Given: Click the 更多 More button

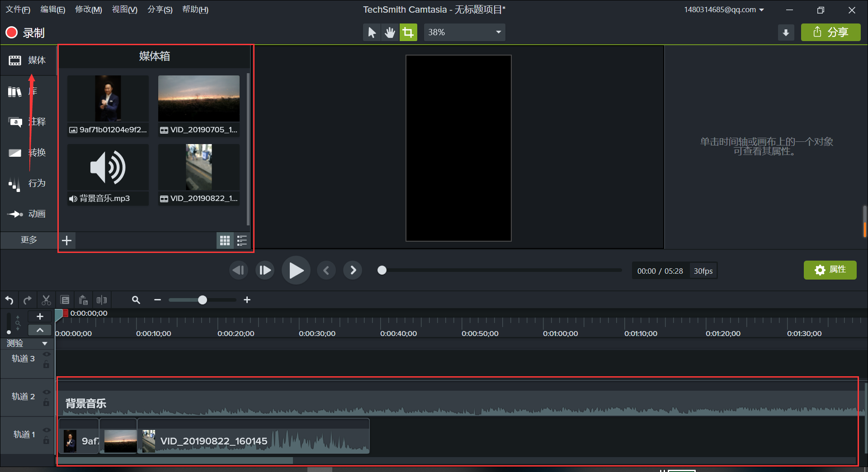Looking at the screenshot, I should click(29, 240).
